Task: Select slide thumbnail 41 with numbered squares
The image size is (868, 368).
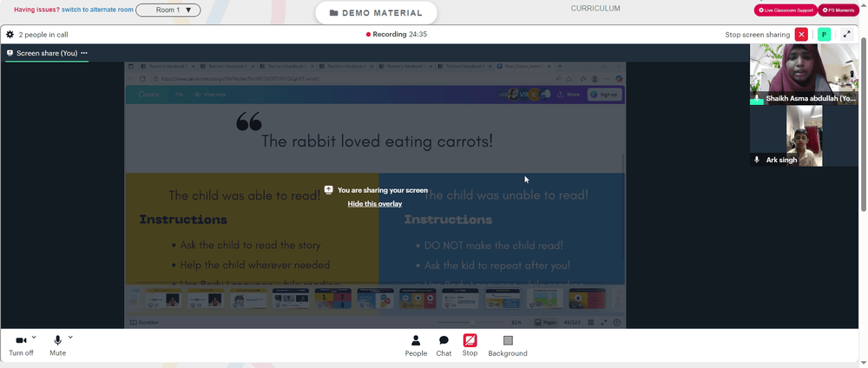Action: [332, 299]
